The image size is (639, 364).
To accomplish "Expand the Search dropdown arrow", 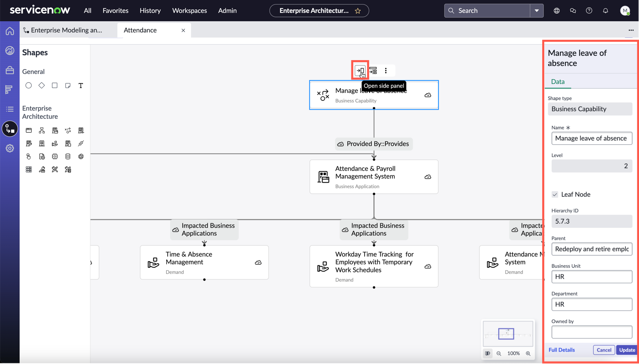I will [536, 11].
